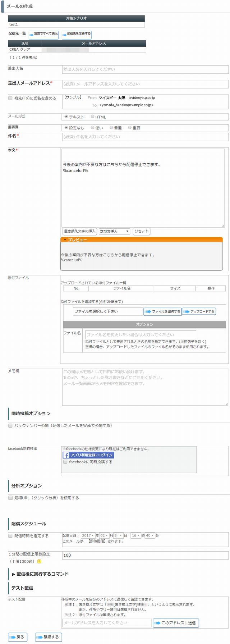Click the 差出人メールアドレス input field
Viewport: 230px width, 644px height.
click(x=145, y=84)
